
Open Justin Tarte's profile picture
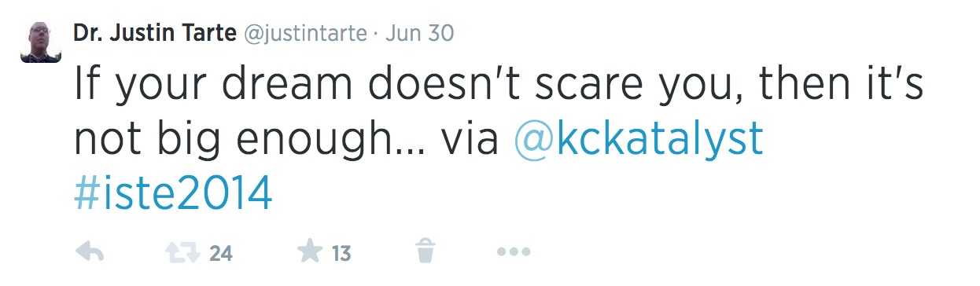(x=41, y=42)
